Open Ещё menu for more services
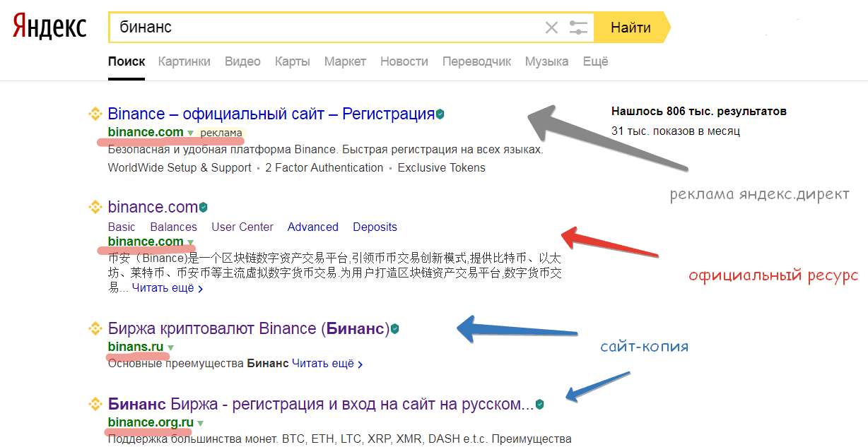The image size is (868, 447). [595, 61]
